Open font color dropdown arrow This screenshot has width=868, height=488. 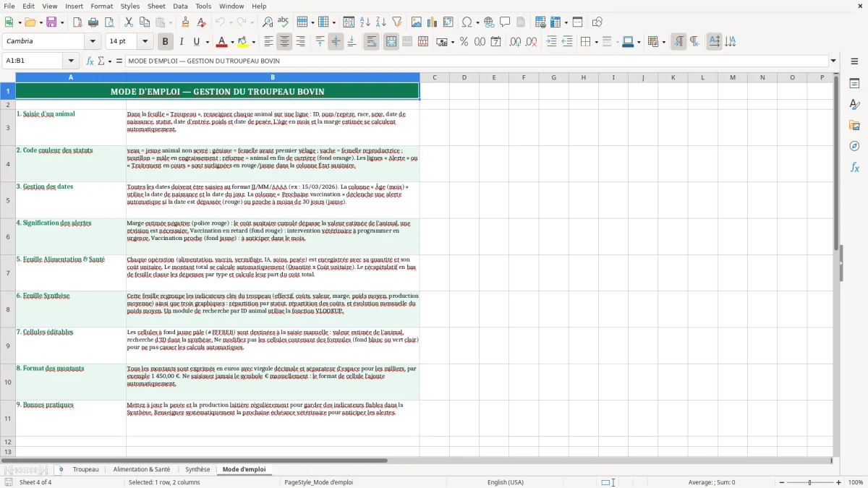(x=232, y=42)
